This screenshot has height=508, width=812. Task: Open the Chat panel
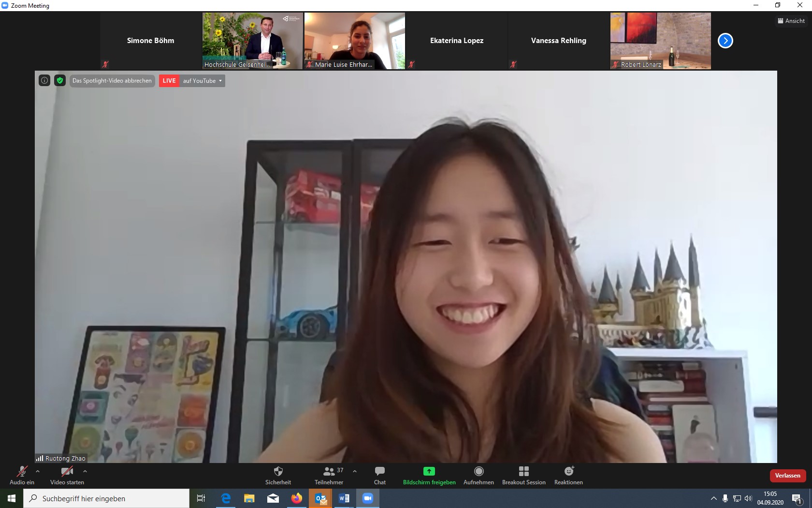coord(380,475)
